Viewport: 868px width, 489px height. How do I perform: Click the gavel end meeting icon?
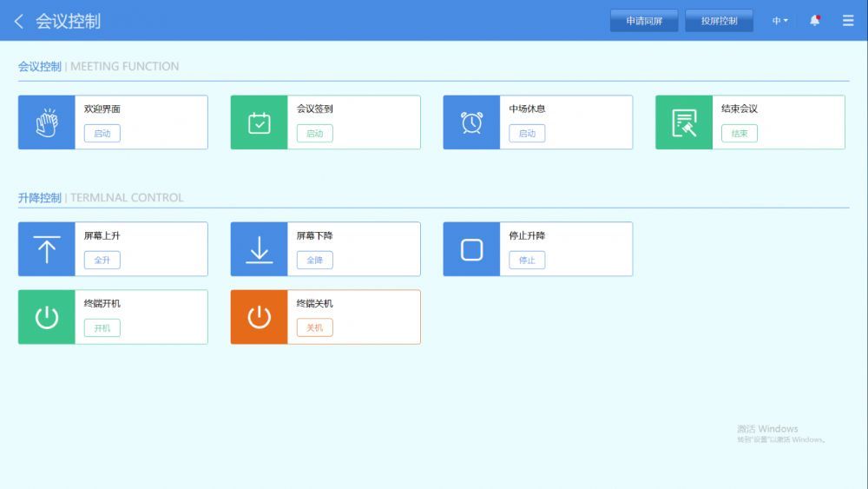[684, 122]
